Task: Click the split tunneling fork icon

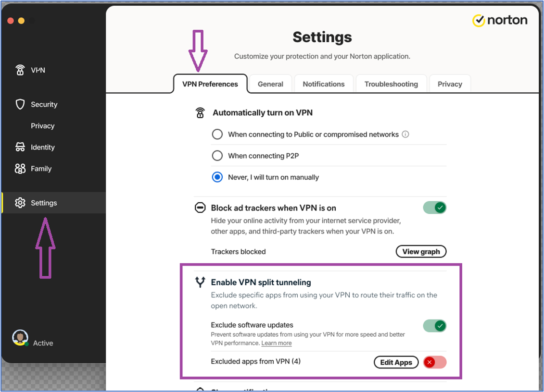Action: pyautogui.click(x=200, y=282)
